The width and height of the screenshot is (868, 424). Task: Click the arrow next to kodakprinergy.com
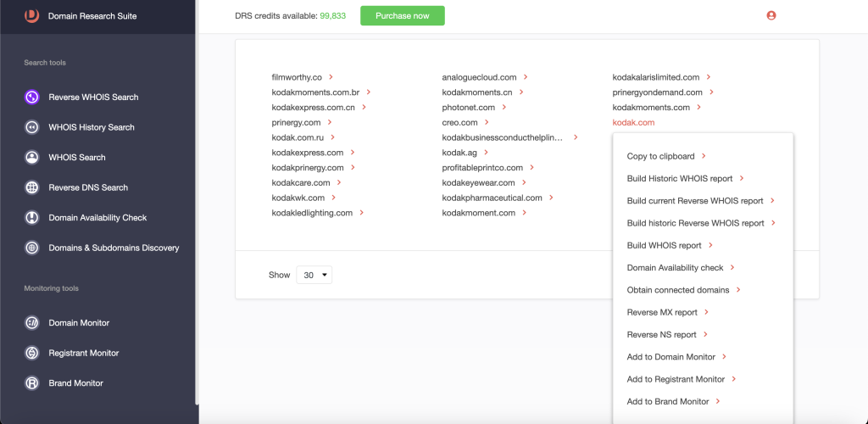353,167
